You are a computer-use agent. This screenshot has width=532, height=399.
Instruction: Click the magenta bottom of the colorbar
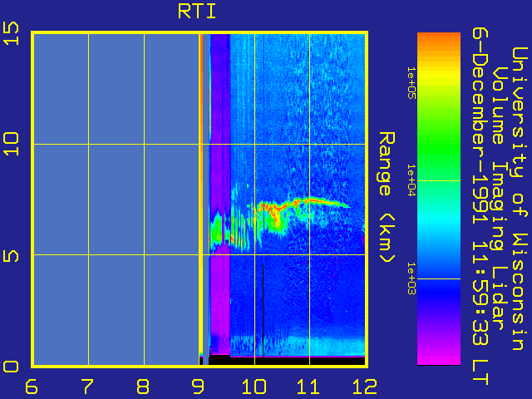click(x=439, y=357)
